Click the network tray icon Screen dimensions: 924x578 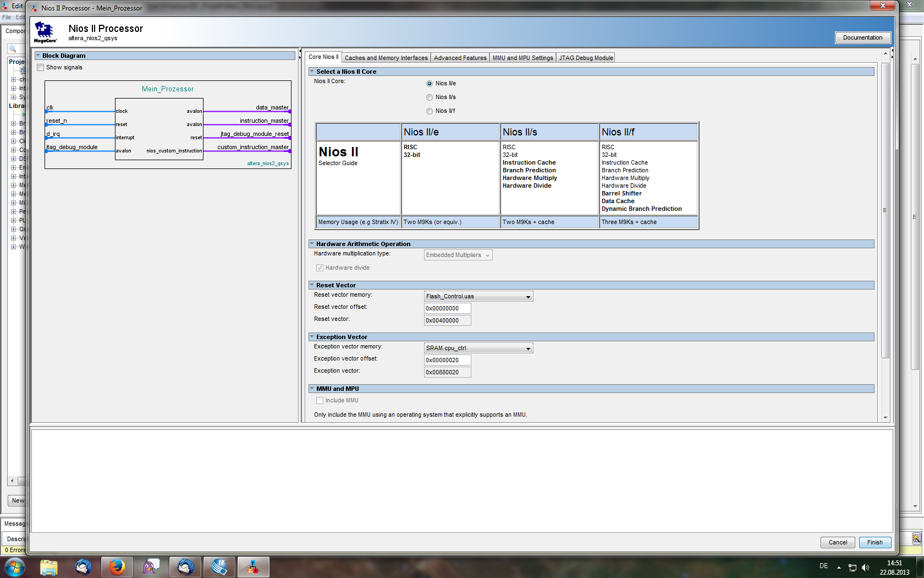point(853,568)
